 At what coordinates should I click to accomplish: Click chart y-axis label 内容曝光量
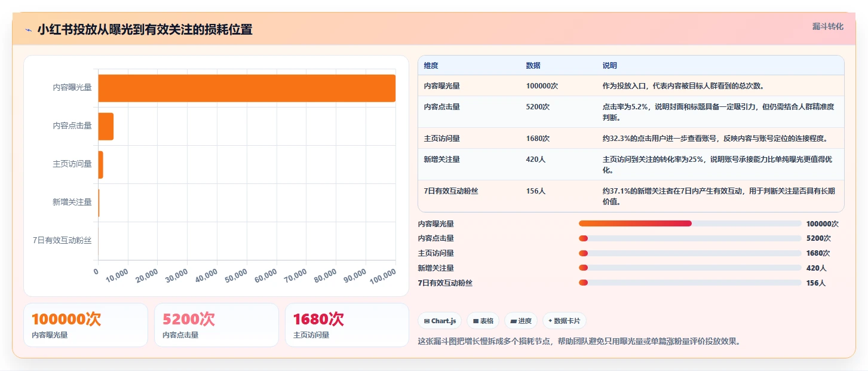click(x=72, y=88)
